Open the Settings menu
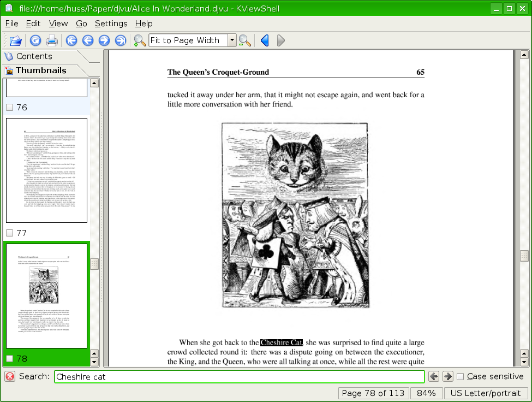The width and height of the screenshot is (532, 402). (x=111, y=23)
